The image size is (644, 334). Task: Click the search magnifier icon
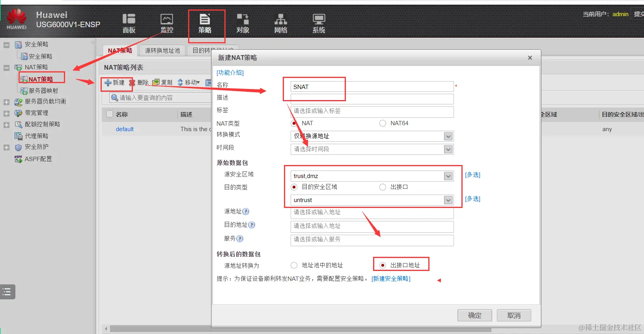(115, 98)
